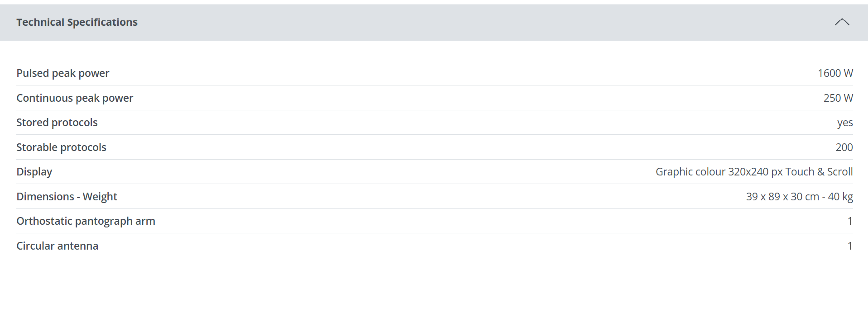Image resolution: width=868 pixels, height=317 pixels.
Task: Click the 250 W value
Action: (x=838, y=98)
